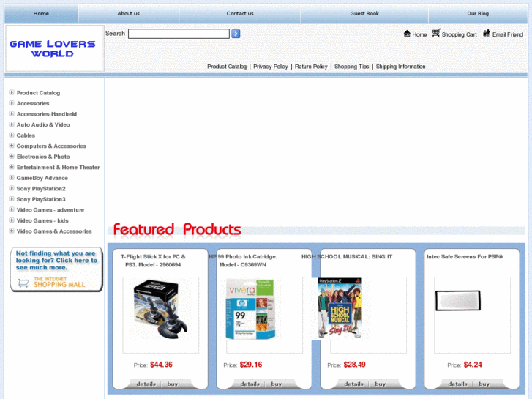Open High School Musical: Sing It title
This screenshot has height=399, width=532.
tap(347, 257)
